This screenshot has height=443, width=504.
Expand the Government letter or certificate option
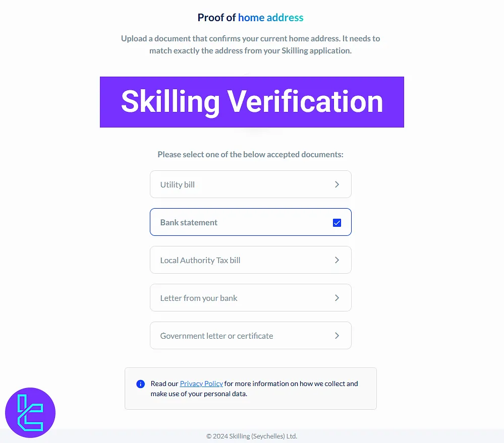[251, 335]
